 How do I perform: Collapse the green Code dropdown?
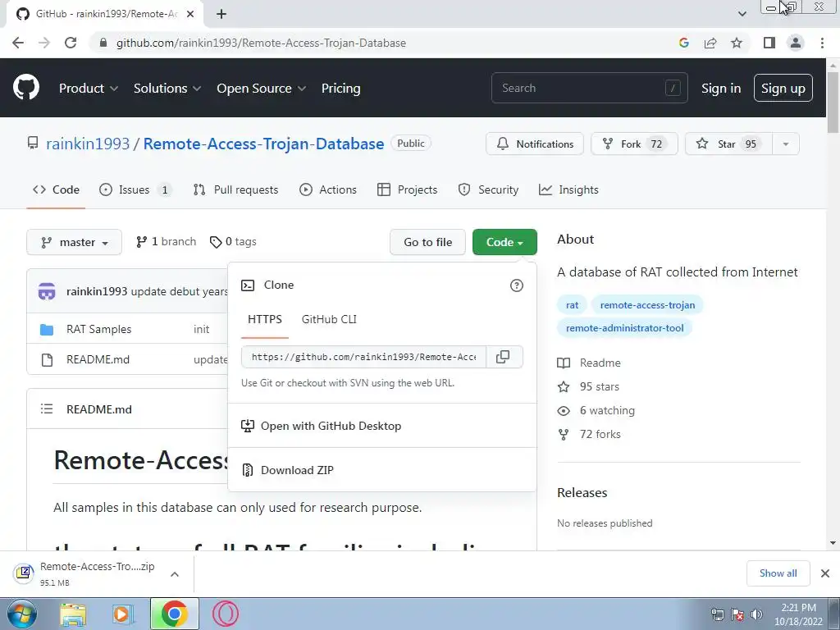pyautogui.click(x=504, y=242)
